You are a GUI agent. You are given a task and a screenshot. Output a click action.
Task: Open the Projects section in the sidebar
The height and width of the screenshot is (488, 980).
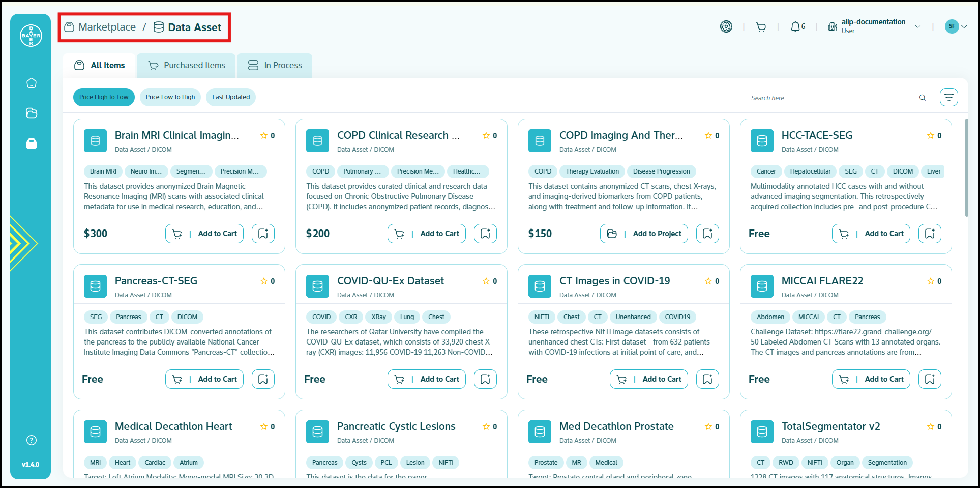click(31, 113)
